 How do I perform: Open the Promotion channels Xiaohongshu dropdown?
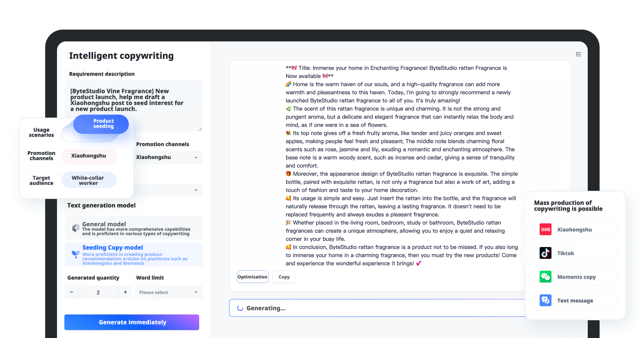168,158
